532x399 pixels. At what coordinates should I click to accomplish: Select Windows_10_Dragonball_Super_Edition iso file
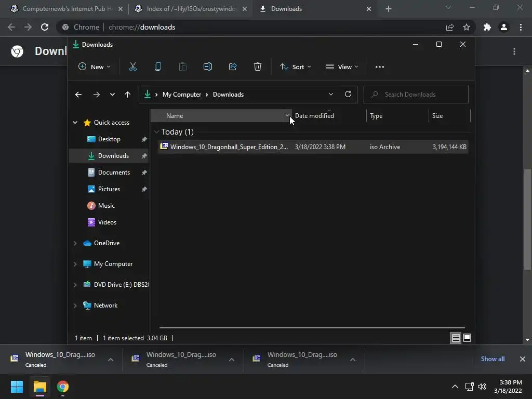pos(313,147)
